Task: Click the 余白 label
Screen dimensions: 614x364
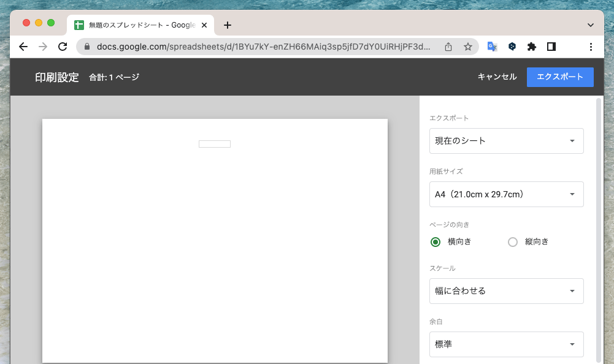Action: pyautogui.click(x=436, y=322)
